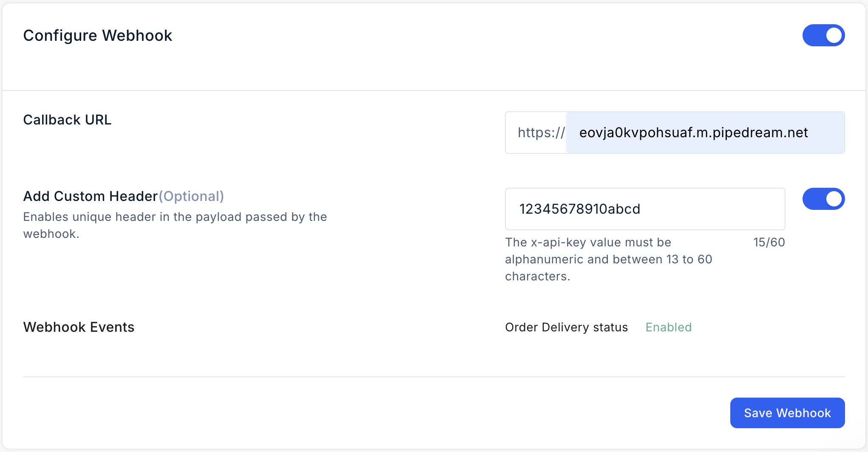Click the 15/60 character counter
This screenshot has width=868, height=452.
(x=769, y=242)
